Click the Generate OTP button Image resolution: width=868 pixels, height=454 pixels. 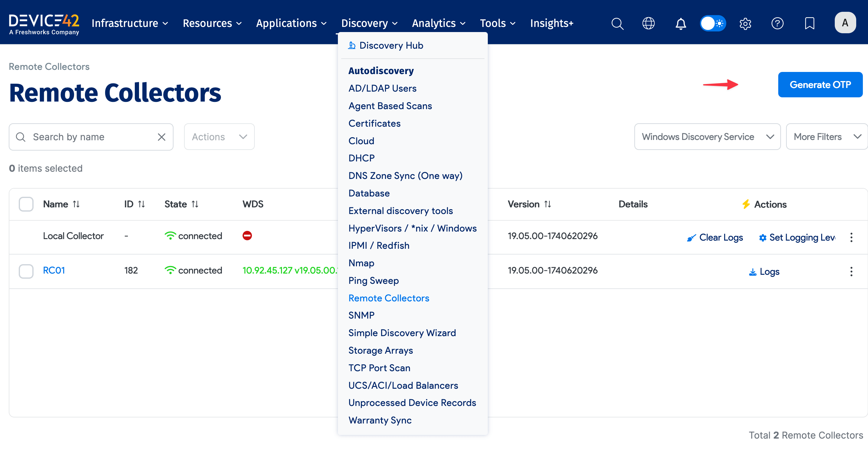(x=820, y=85)
